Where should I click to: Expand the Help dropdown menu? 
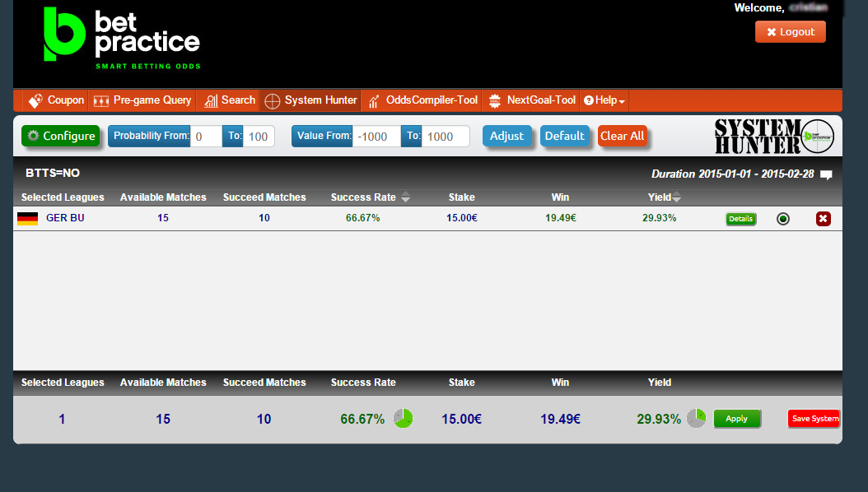point(604,100)
